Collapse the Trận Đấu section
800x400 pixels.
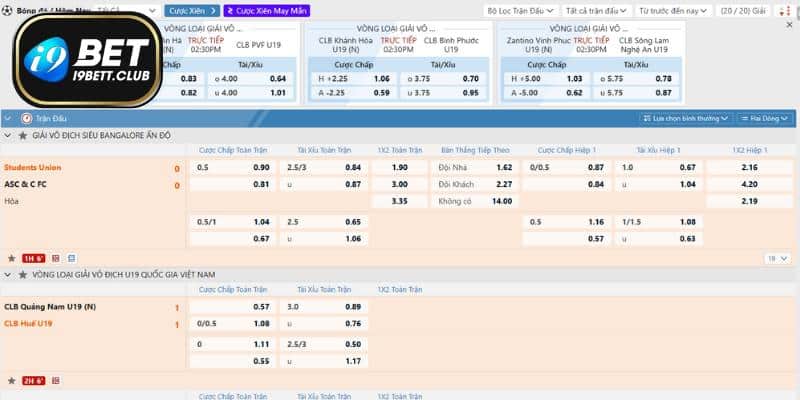[x=8, y=118]
